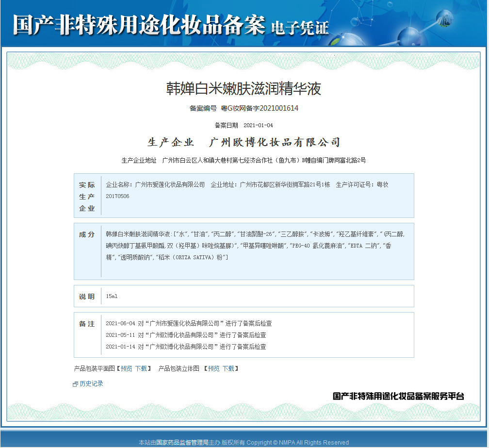Click the banner heading 国产非特殊用途化妆品备案
The width and height of the screenshot is (489, 448).
coord(139,25)
